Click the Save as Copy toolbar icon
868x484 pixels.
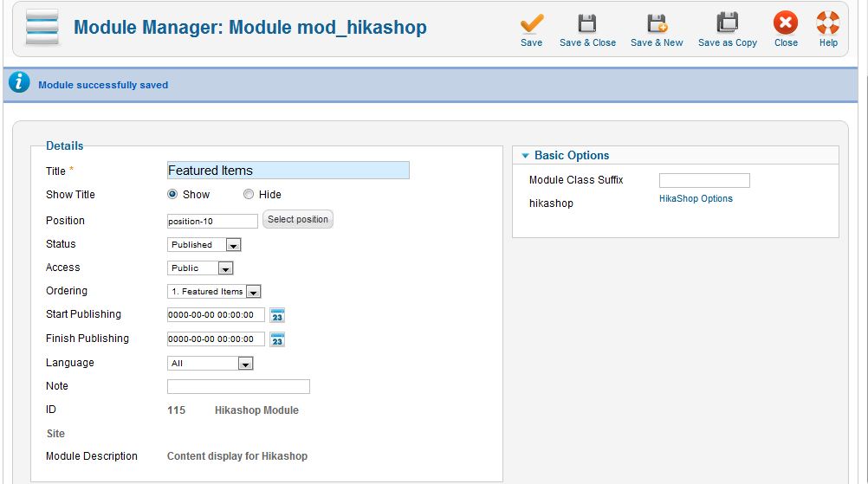pos(728,23)
